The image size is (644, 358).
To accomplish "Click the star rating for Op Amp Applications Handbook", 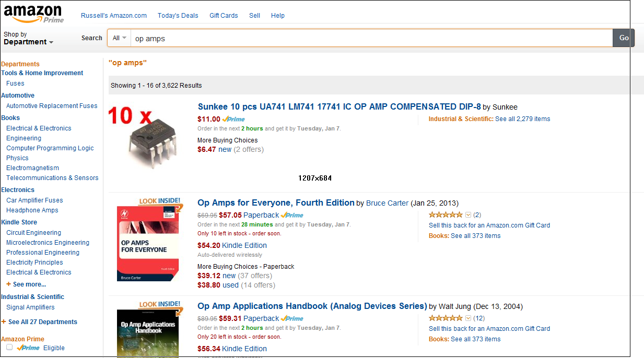I will tap(446, 318).
